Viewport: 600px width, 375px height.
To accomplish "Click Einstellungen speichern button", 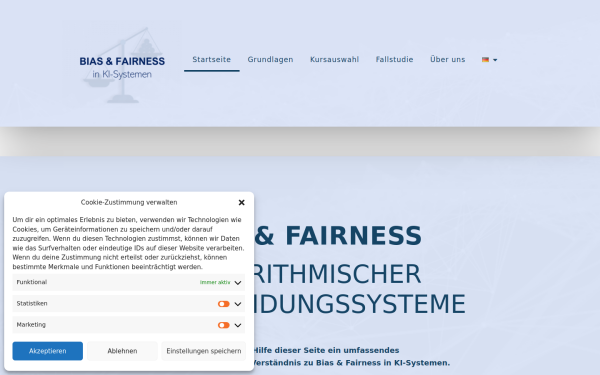I will 204,351.
